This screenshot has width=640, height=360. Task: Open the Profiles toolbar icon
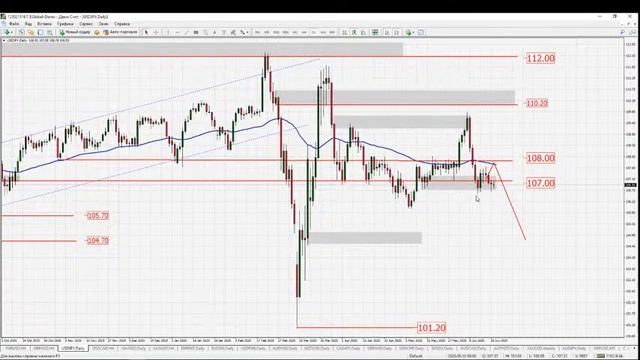(x=21, y=32)
